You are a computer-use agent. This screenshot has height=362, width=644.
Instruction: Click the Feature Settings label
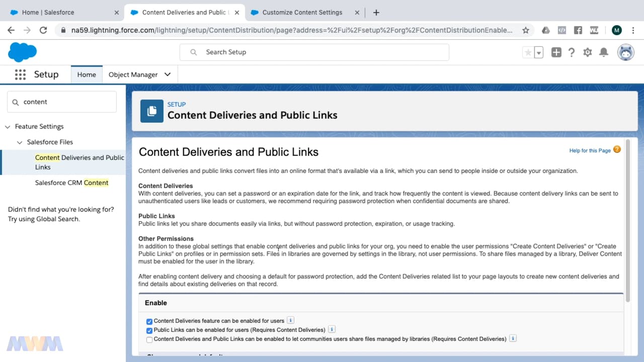pos(39,127)
